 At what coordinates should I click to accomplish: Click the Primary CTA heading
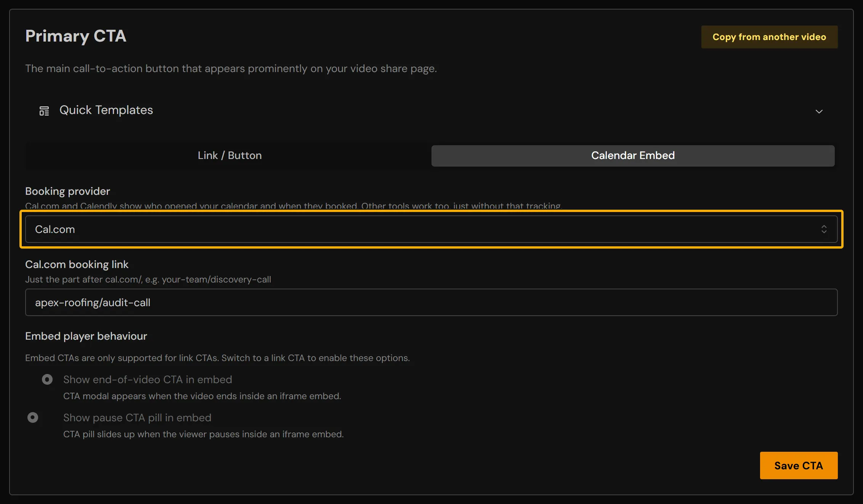click(x=75, y=36)
